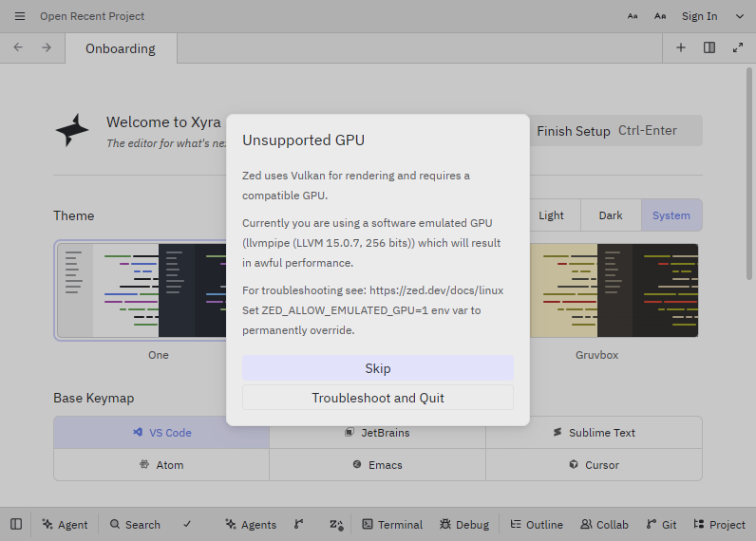Open the Debug panel
This screenshot has height=541, width=756.
[x=464, y=524]
